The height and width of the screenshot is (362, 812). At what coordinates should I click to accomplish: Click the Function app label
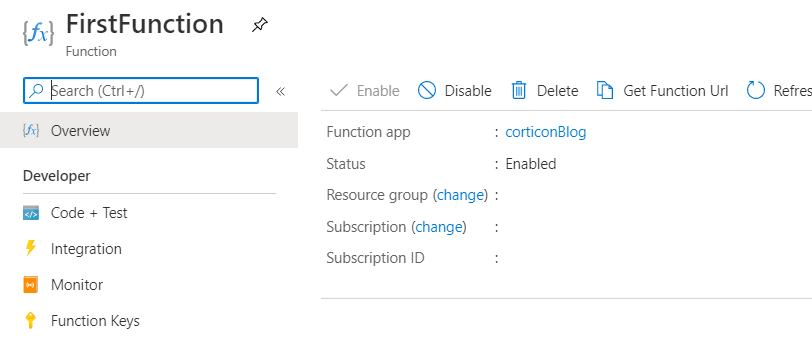pyautogui.click(x=368, y=132)
